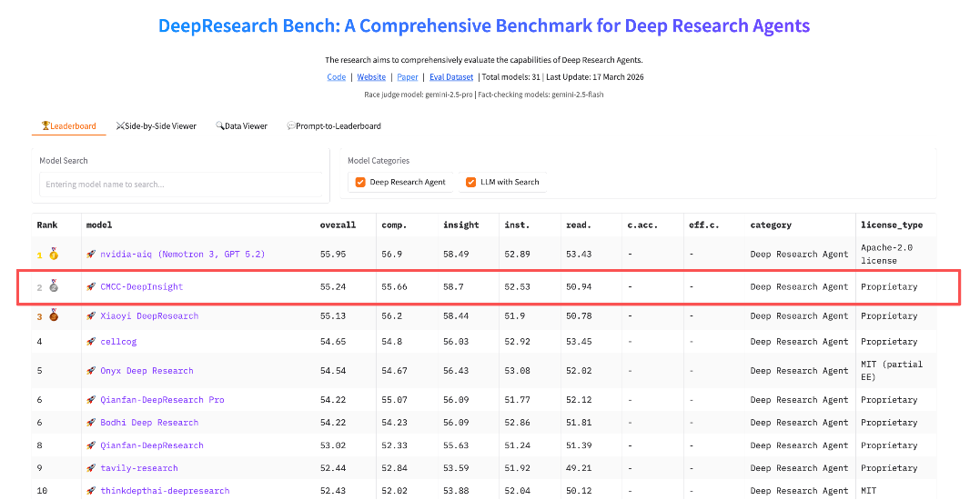
Task: Click the gold medal icon at rank 1
Action: [x=54, y=255]
